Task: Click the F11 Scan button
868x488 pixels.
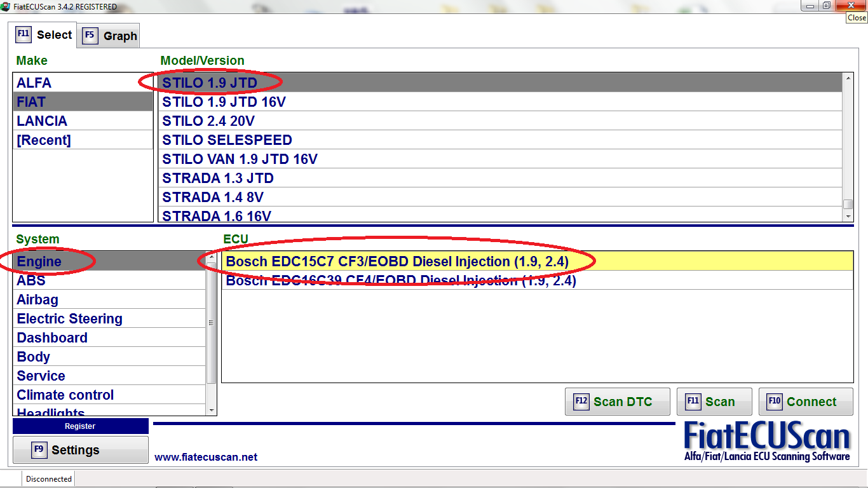Action: click(x=714, y=402)
